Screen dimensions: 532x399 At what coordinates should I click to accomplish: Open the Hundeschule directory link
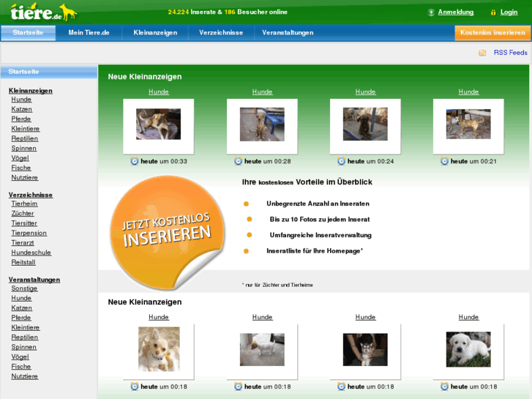pos(31,253)
